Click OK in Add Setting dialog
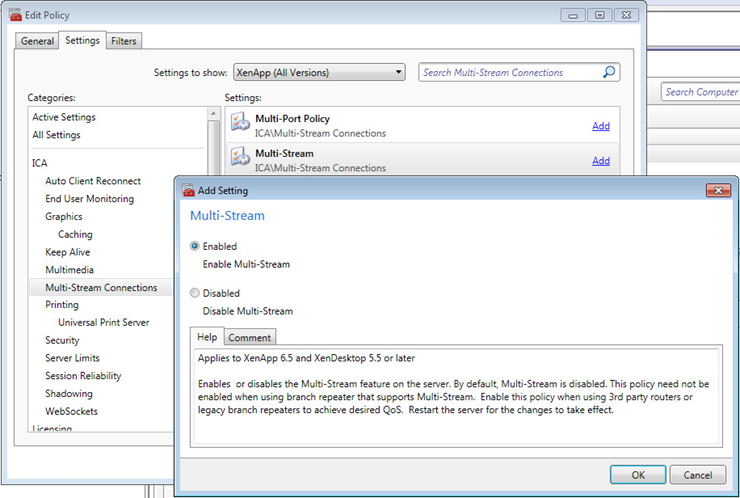The height and width of the screenshot is (498, 740). (638, 475)
